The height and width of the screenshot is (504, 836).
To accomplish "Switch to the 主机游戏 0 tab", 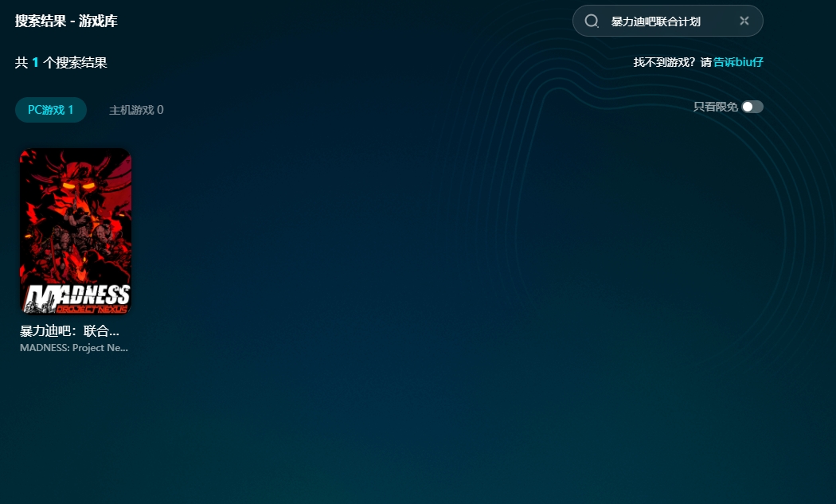I will pyautogui.click(x=136, y=110).
